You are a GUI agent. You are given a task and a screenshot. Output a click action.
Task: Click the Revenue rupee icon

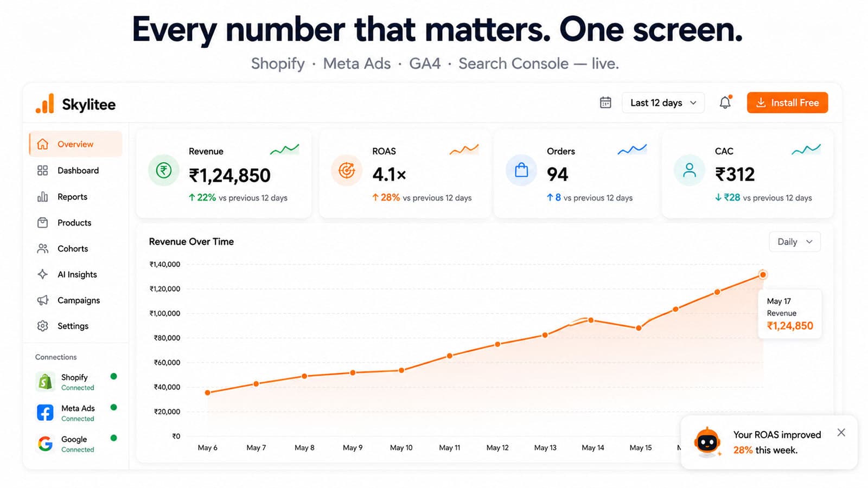click(x=164, y=170)
